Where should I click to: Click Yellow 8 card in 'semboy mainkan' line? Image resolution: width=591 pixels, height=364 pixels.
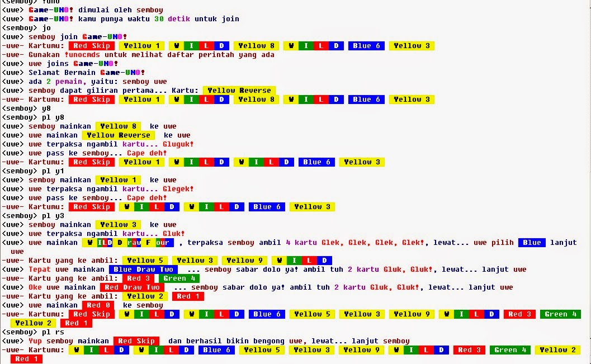pos(118,126)
